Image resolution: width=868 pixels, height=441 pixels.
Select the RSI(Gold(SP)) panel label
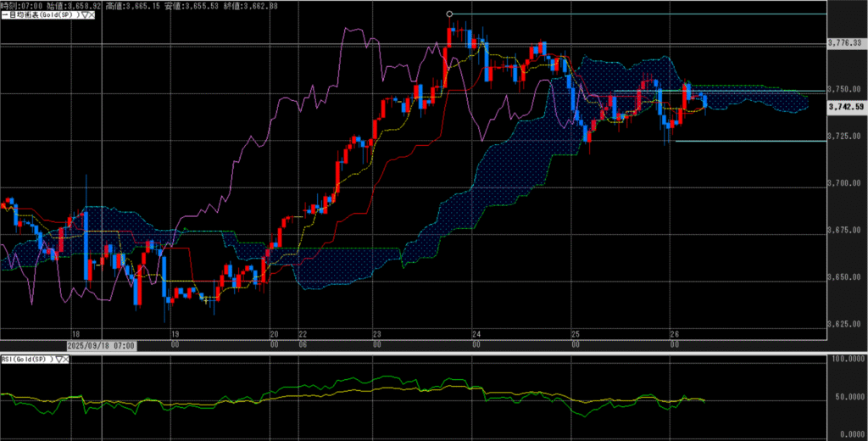tap(27, 360)
